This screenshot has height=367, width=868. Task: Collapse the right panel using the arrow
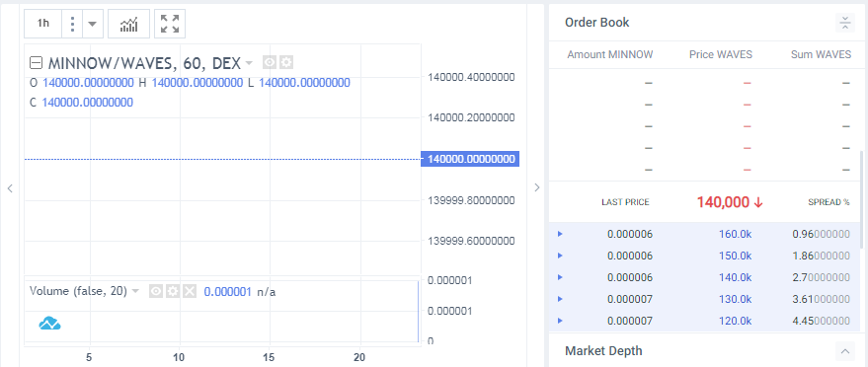coord(536,187)
